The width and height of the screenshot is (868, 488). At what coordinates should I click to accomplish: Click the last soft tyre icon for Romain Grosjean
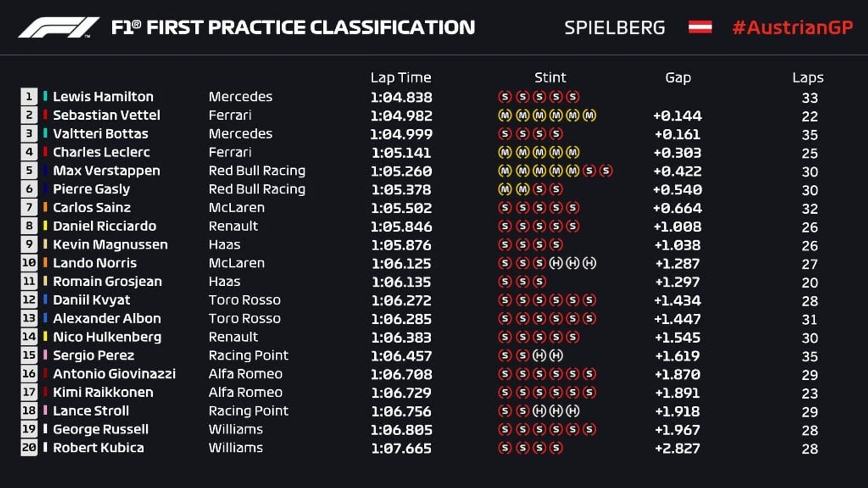[539, 282]
